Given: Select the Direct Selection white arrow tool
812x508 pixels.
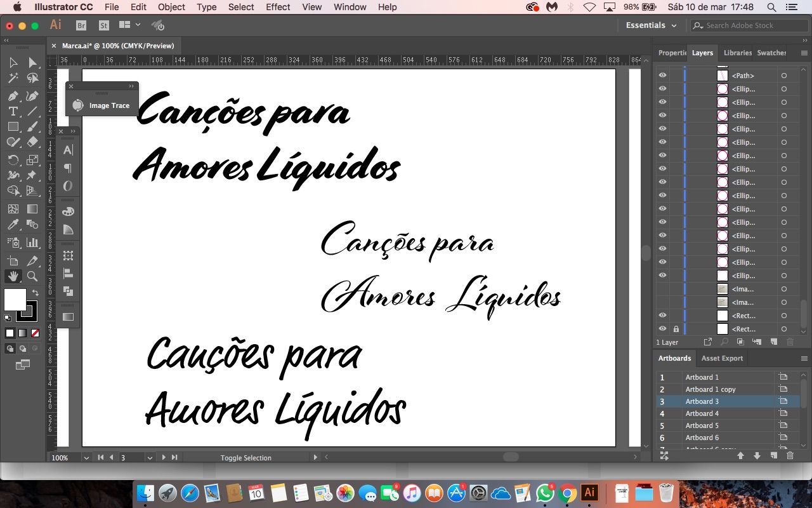Looking at the screenshot, I should [32, 62].
